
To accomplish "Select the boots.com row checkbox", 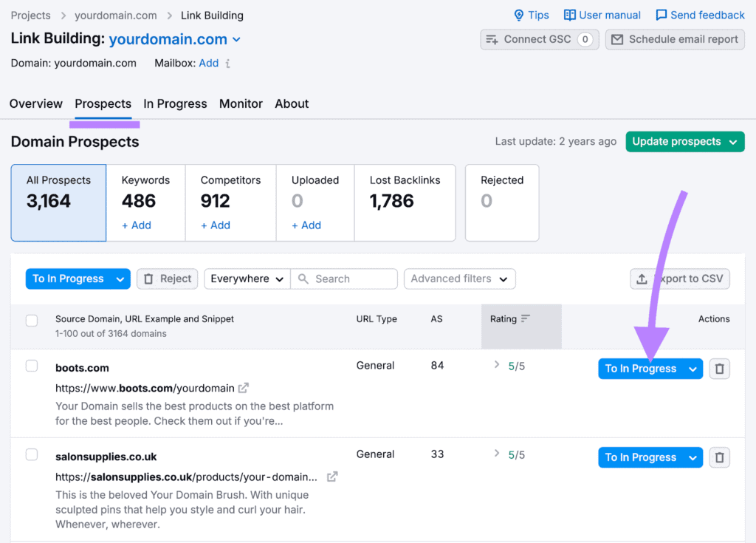I will 32,366.
